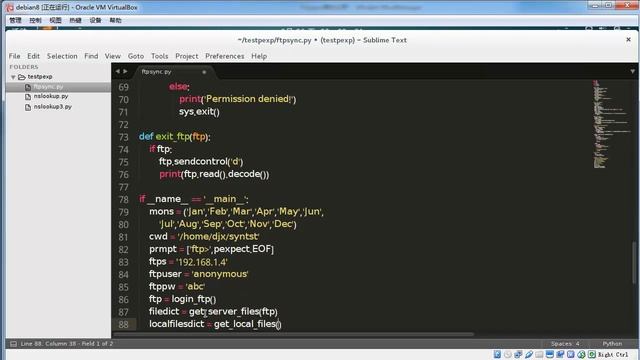
Task: Open nslookup.py in the sidebar
Action: [51, 96]
